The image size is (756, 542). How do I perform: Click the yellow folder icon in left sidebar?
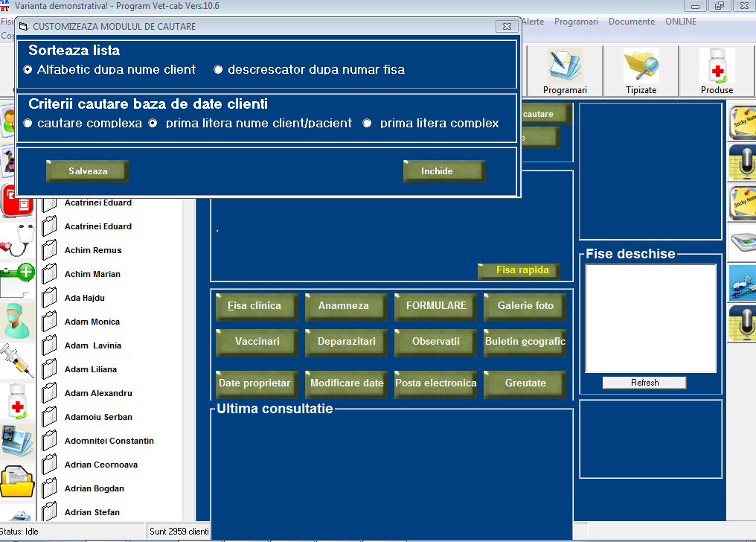coord(18,482)
